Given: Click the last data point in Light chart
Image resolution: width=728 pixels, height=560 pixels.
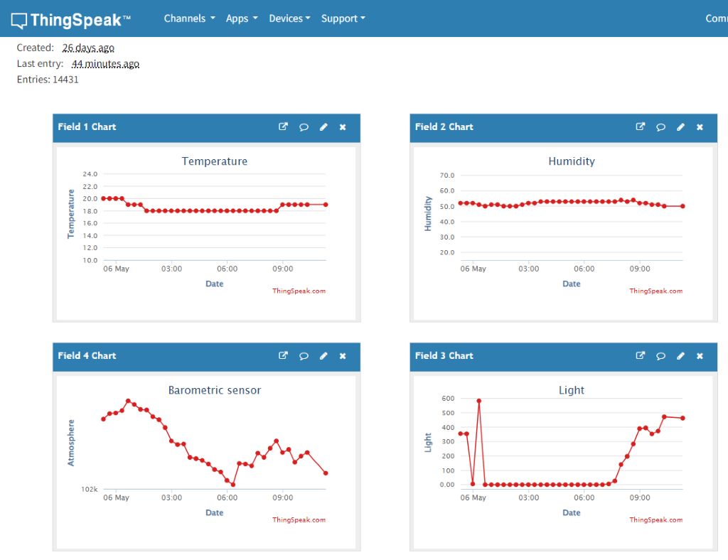Looking at the screenshot, I should click(682, 418).
